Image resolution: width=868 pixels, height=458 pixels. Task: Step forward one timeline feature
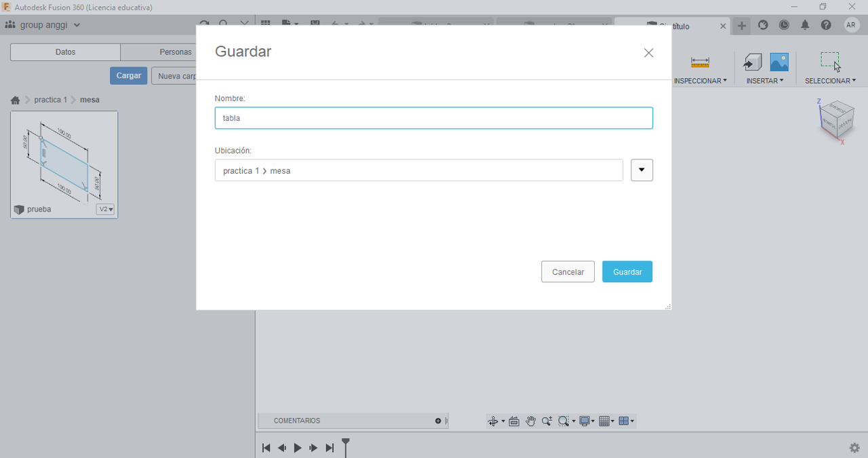(x=313, y=448)
